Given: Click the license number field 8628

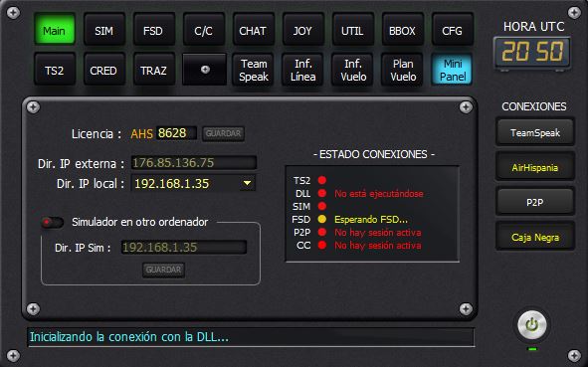Looking at the screenshot, I should click(x=176, y=133).
